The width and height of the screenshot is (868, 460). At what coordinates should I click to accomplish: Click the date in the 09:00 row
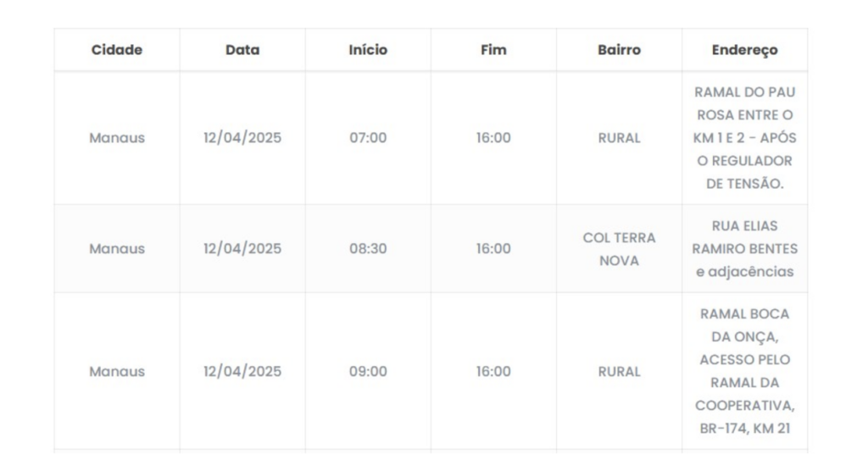coord(242,371)
